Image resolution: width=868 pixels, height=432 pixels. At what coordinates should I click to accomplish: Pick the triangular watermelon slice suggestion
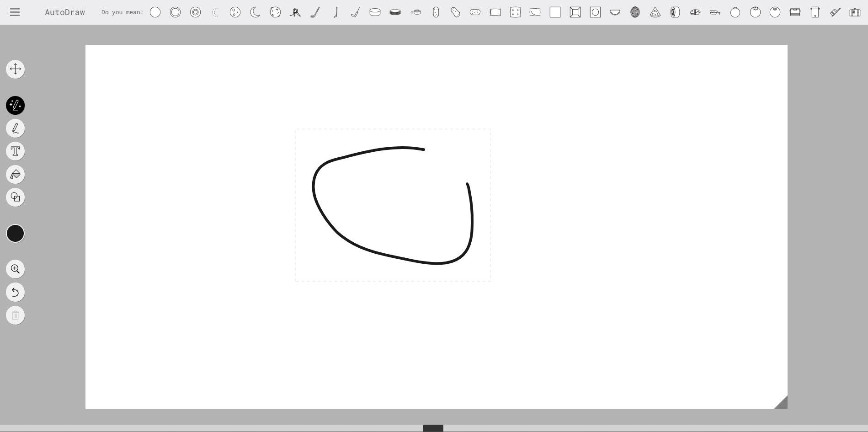point(655,12)
